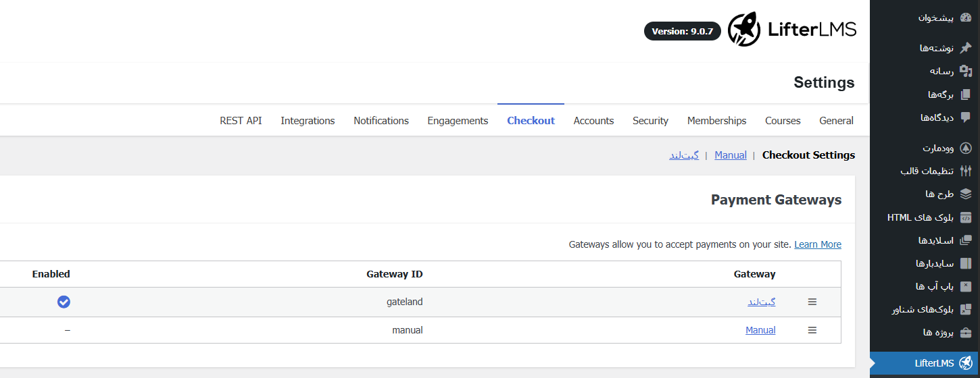Click the theme settings sliders icon
This screenshot has width=980, height=378.
pyautogui.click(x=965, y=171)
